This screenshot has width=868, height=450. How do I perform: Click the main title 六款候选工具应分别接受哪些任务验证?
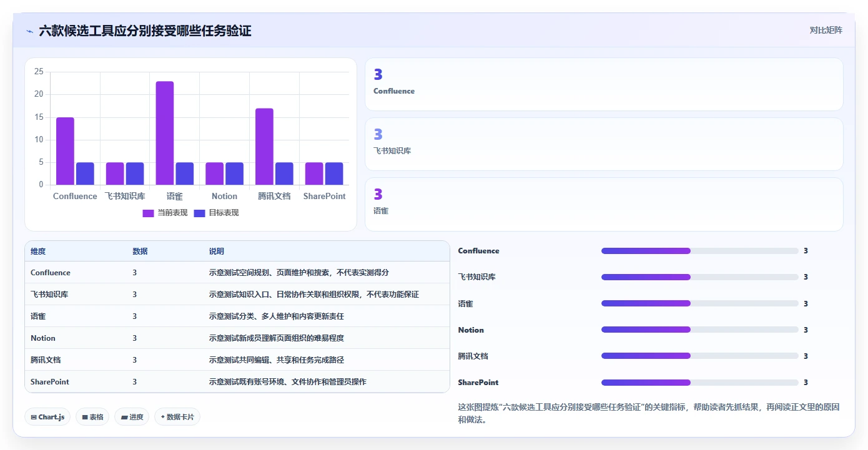pyautogui.click(x=145, y=31)
